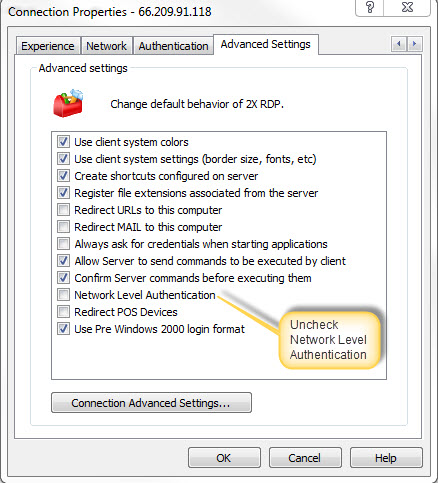This screenshot has width=438, height=483.
Task: Uncheck Create shortcuts configured on server
Action: click(x=63, y=176)
